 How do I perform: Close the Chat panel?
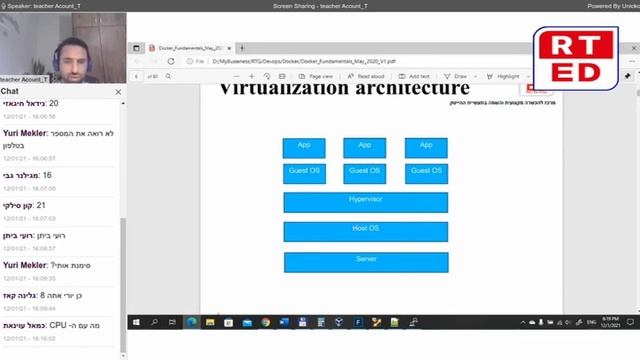coord(118,92)
